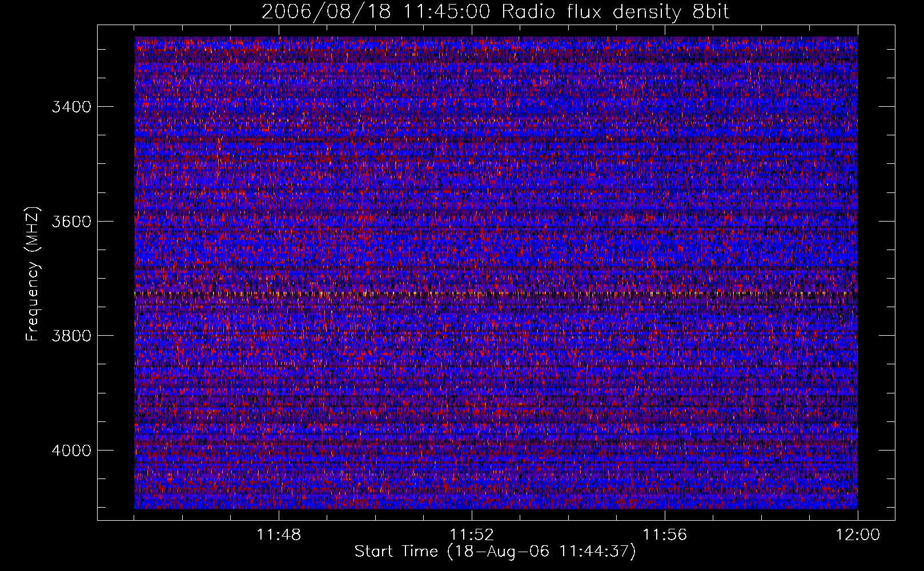Image resolution: width=924 pixels, height=571 pixels.
Task: Click the "Frequency (MHZ)" axis label
Action: click(33, 274)
